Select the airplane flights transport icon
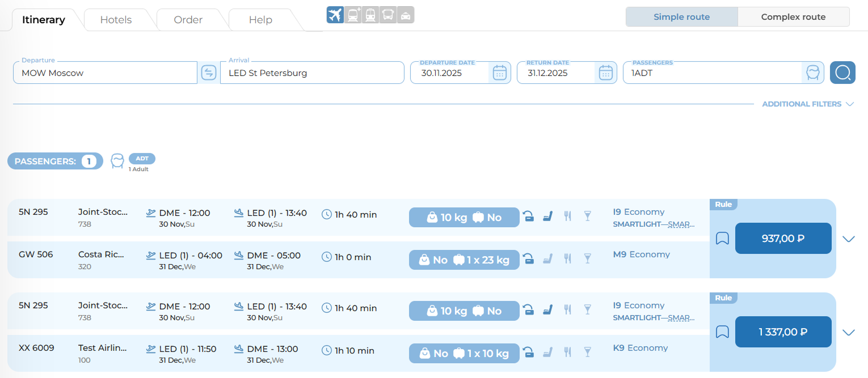Viewport: 868px width, 378px height. 335,15
